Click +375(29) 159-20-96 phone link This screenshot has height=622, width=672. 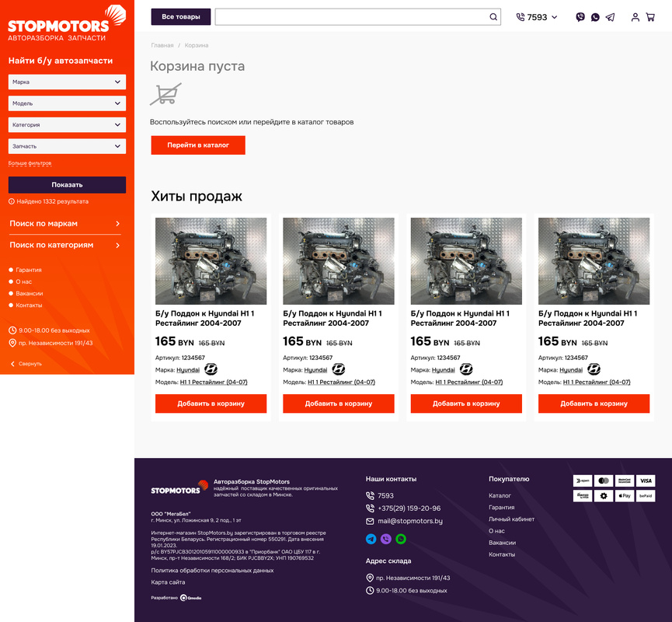pos(409,508)
